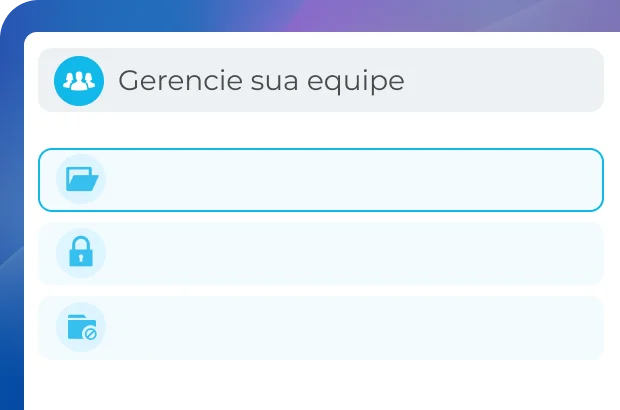Click the 'Gerencie sua equipe' title text
Image resolution: width=620 pixels, height=410 pixels.
260,80
